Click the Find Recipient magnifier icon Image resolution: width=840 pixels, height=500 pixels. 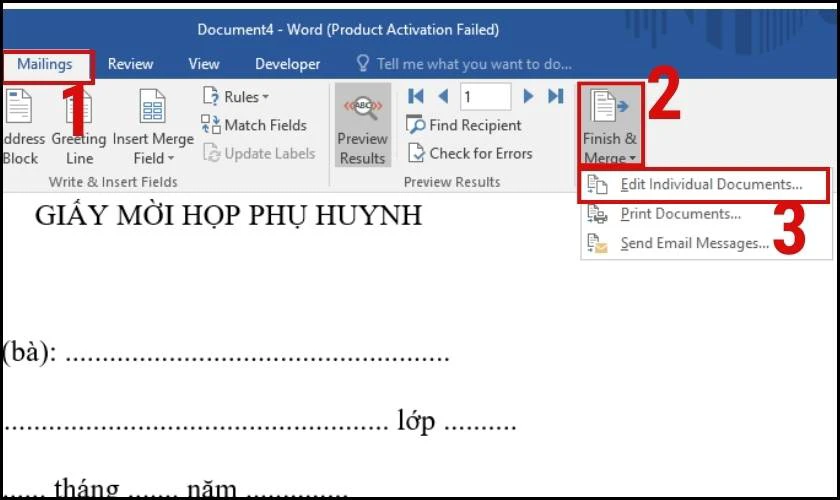(x=416, y=125)
